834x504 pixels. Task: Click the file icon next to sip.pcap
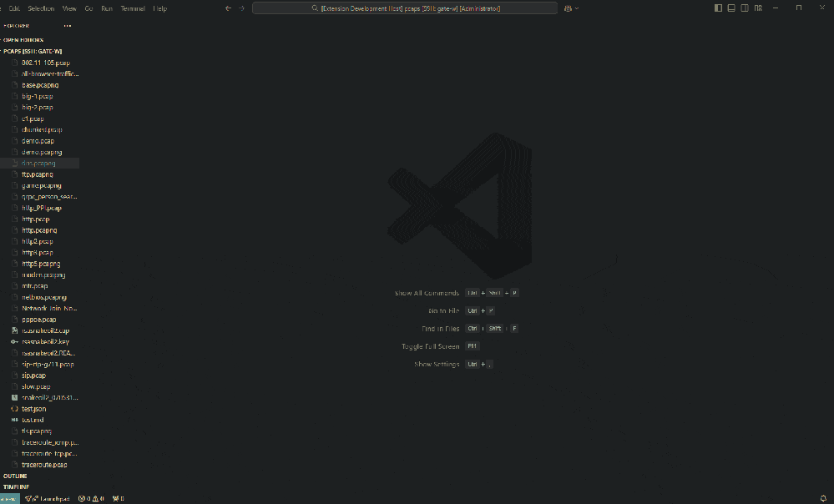pyautogui.click(x=14, y=375)
